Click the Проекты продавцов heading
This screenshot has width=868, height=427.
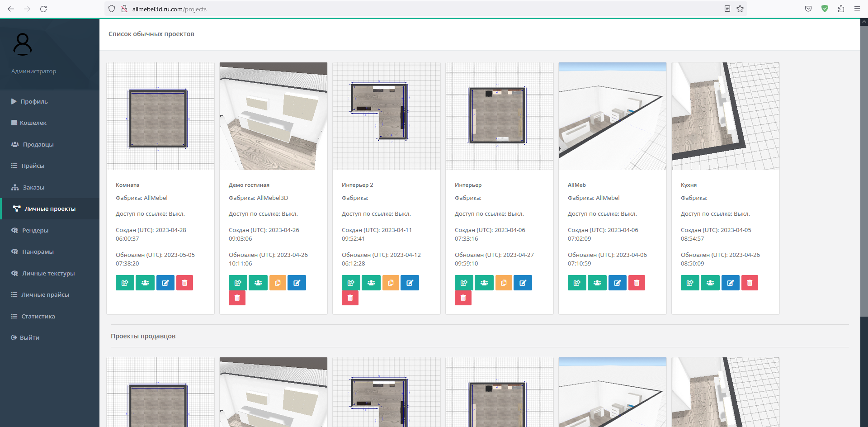[143, 336]
